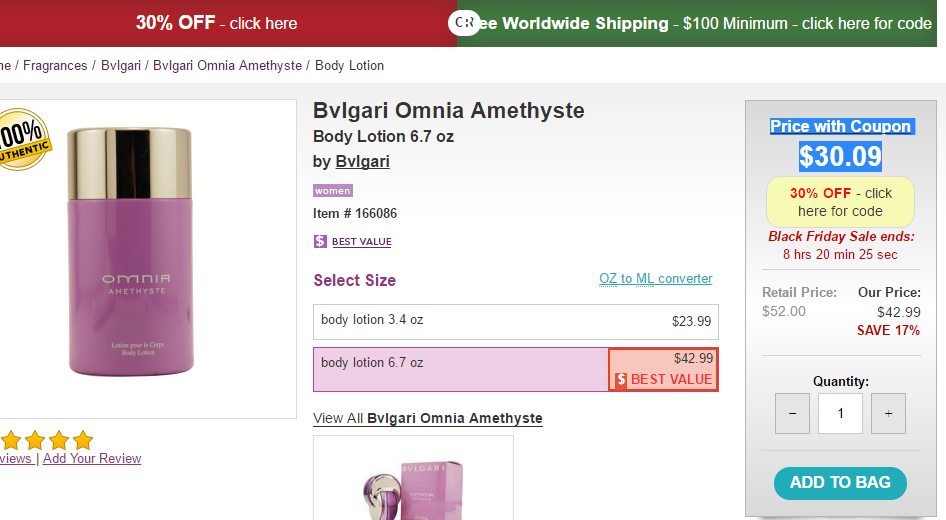Viewport: 946px width, 520px height.
Task: Click the Best Value dollar tag icon
Action: [x=320, y=241]
